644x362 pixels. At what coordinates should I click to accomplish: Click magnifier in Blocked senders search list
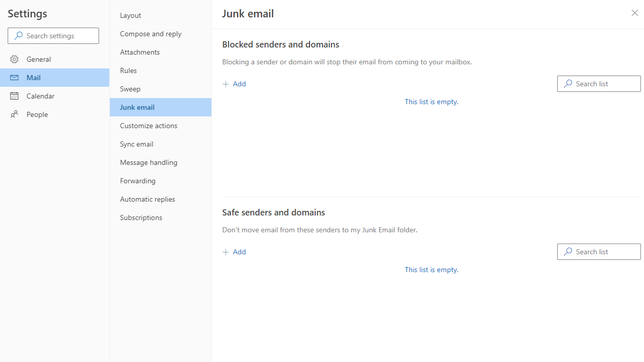[568, 84]
